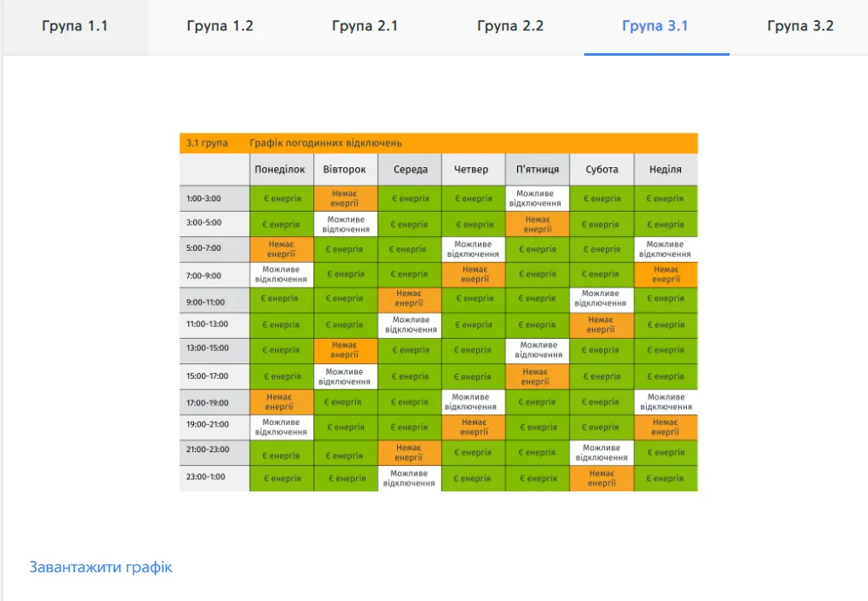Click the active Група 3.1 tab
The height and width of the screenshot is (601, 868).
(656, 26)
